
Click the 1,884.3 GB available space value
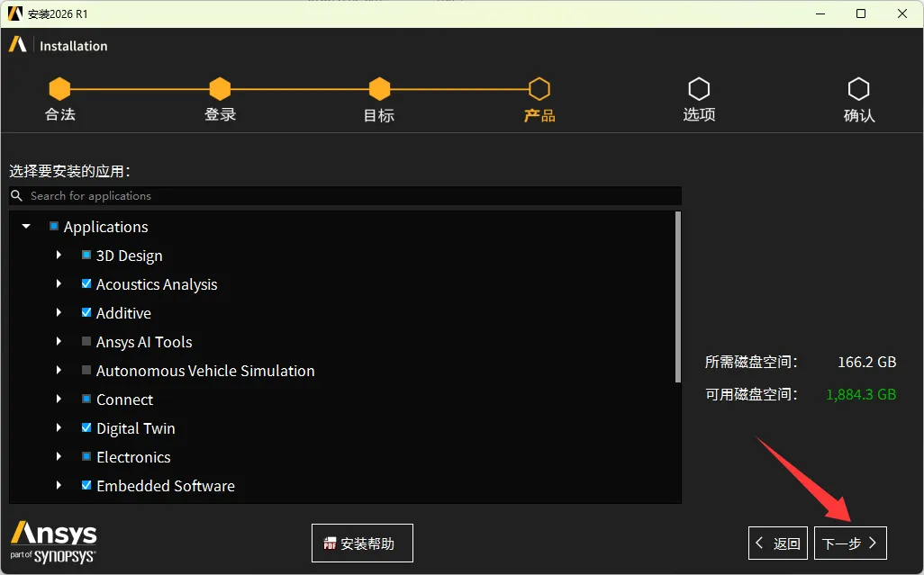coord(861,394)
